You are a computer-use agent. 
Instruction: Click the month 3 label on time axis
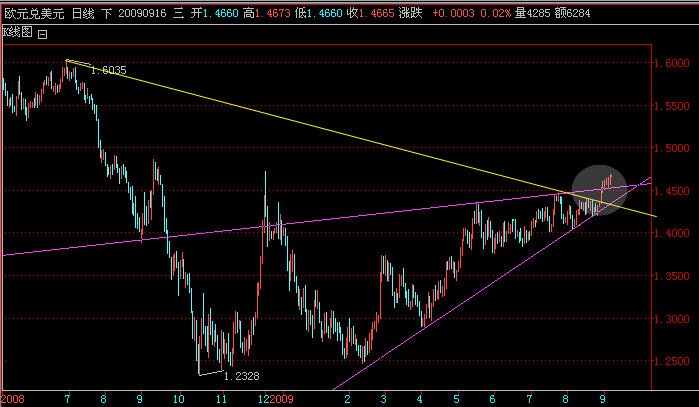pos(383,399)
